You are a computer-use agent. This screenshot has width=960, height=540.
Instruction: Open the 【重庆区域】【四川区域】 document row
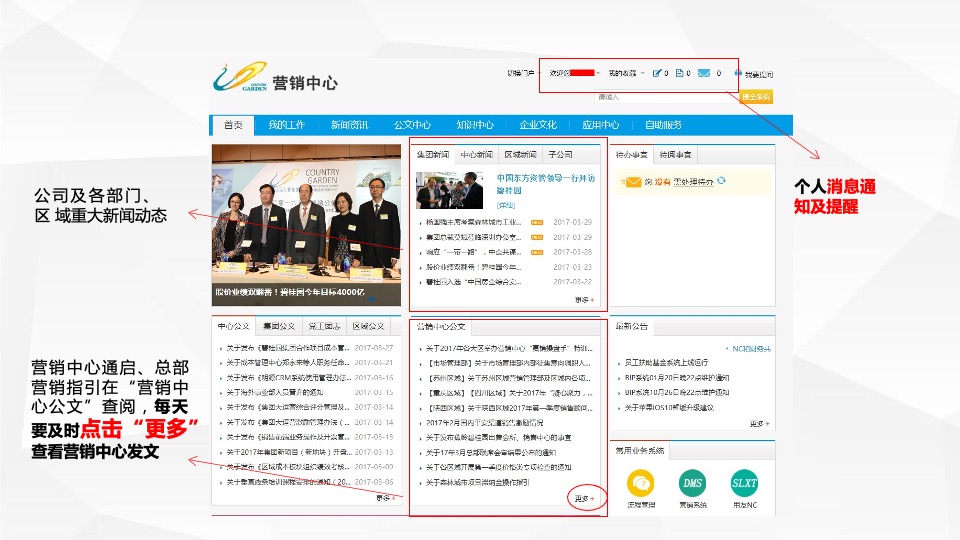click(508, 393)
